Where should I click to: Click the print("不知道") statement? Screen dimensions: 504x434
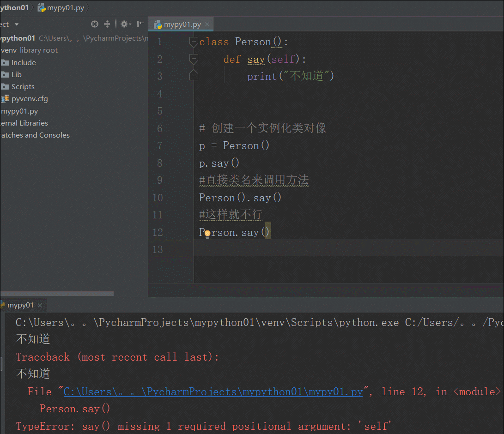(291, 77)
